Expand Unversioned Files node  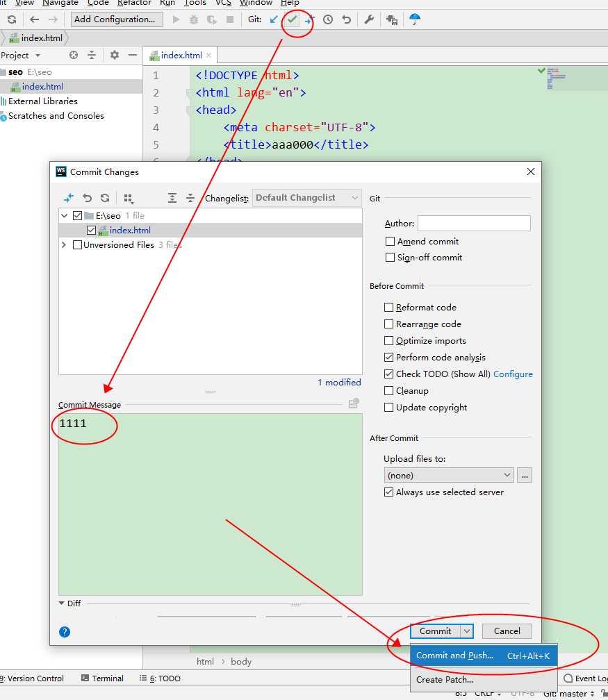click(x=64, y=244)
